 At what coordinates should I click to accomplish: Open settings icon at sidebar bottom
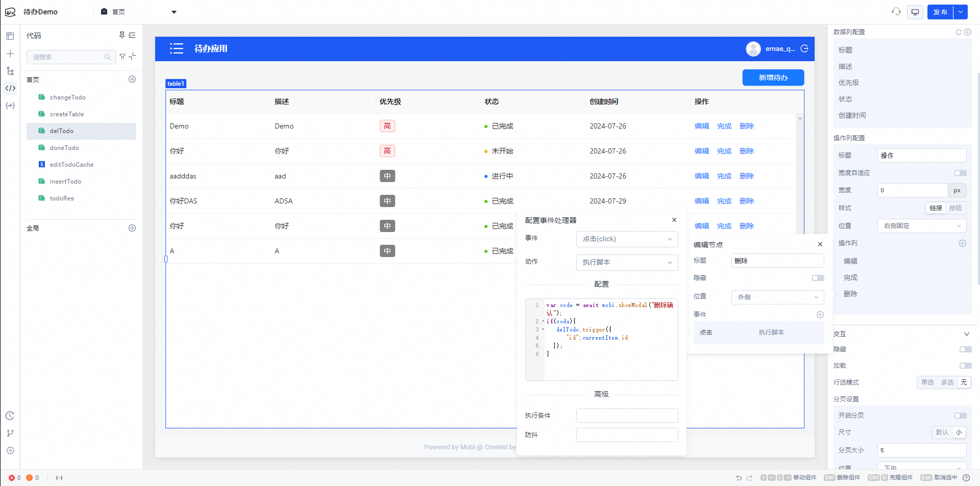[x=10, y=450]
